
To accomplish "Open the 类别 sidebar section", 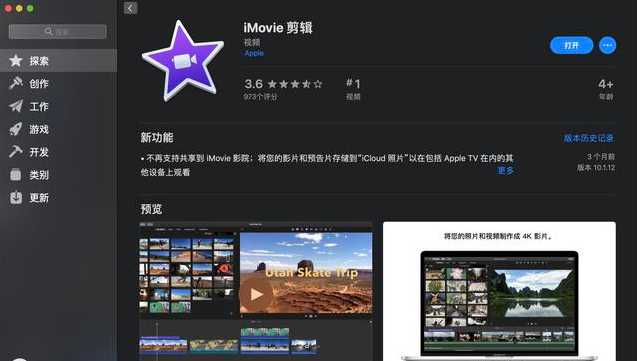I will [x=58, y=175].
